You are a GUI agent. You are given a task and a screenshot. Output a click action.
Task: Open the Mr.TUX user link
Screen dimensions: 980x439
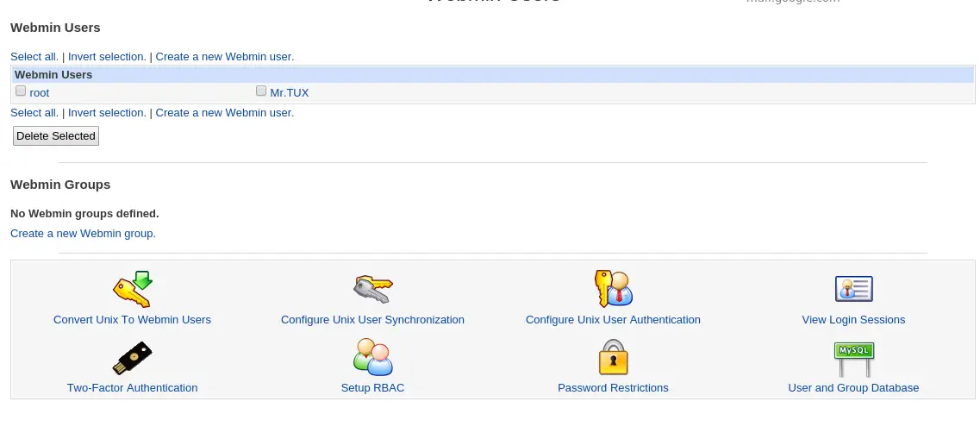click(x=290, y=92)
